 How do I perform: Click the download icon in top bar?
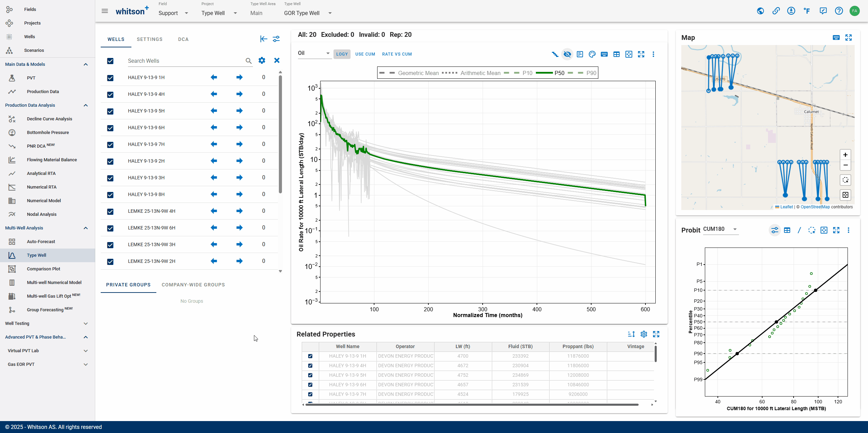[x=791, y=11]
